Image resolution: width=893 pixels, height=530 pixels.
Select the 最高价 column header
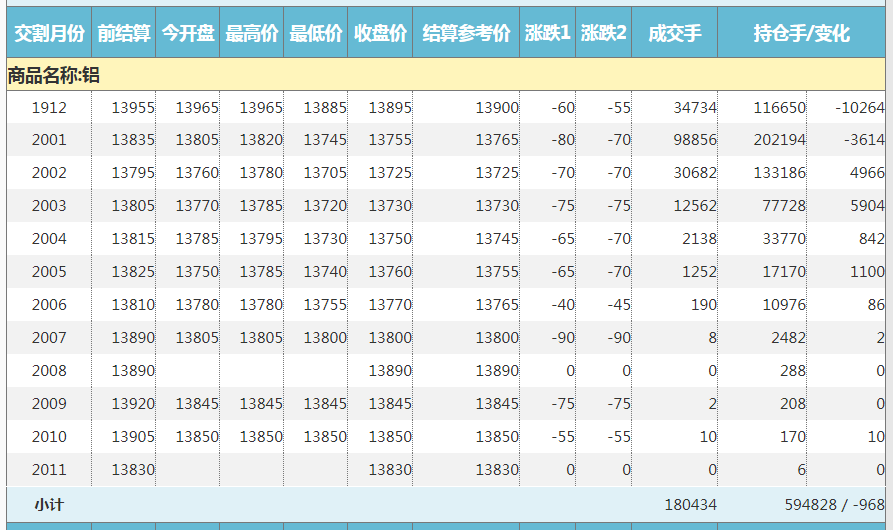point(252,33)
